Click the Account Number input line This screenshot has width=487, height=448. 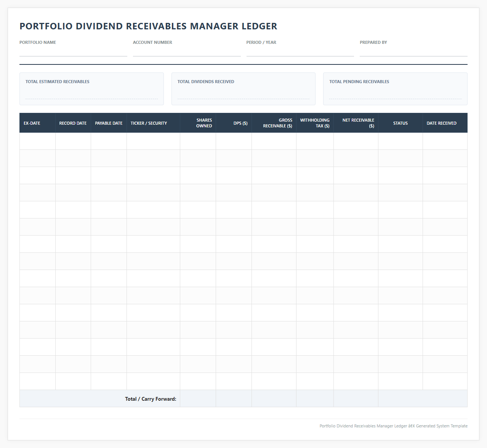click(x=187, y=52)
